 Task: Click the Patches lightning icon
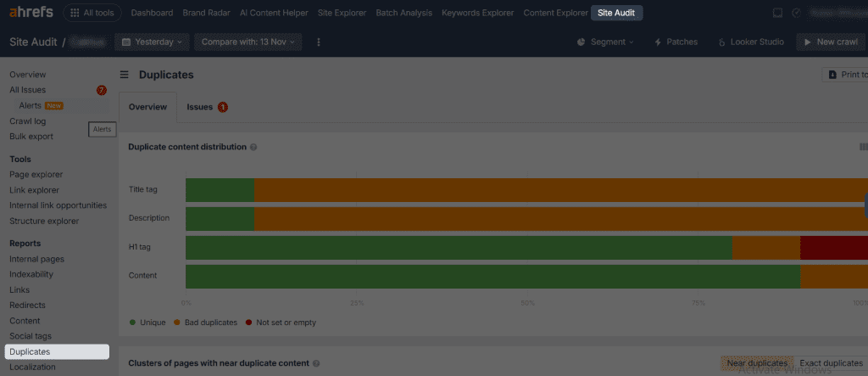point(658,42)
